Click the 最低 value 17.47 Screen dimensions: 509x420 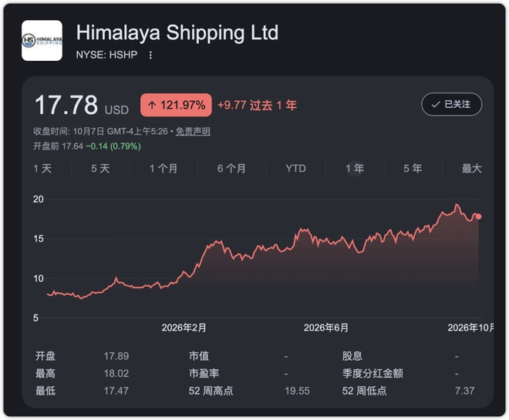[x=116, y=391]
